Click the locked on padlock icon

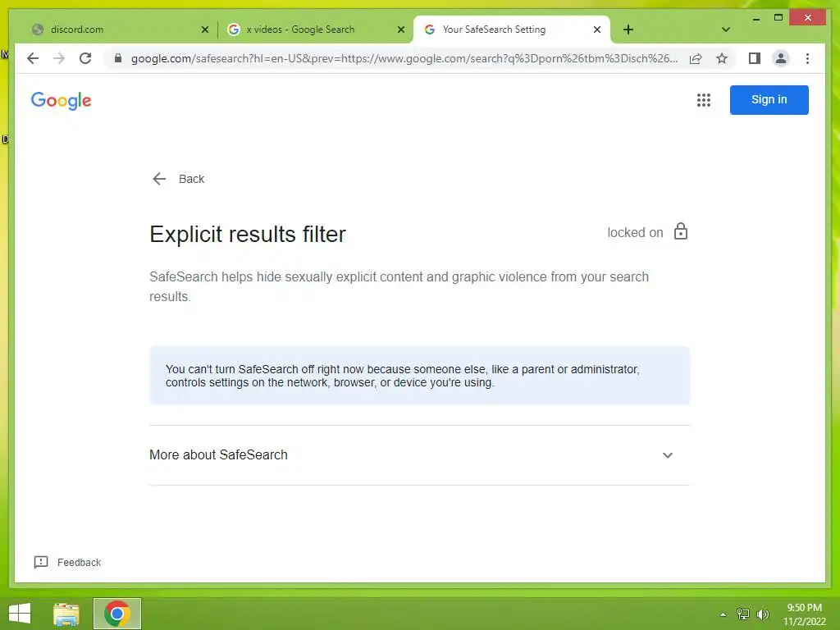[x=680, y=231]
